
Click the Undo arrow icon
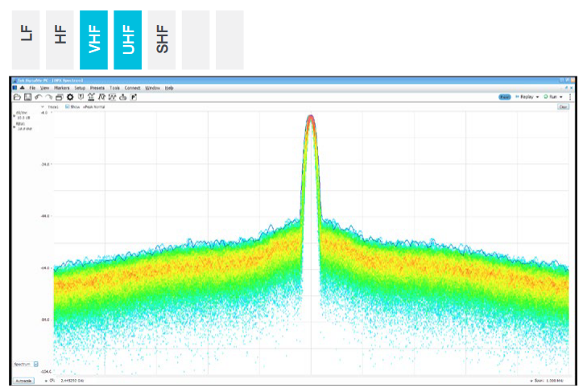click(x=38, y=97)
